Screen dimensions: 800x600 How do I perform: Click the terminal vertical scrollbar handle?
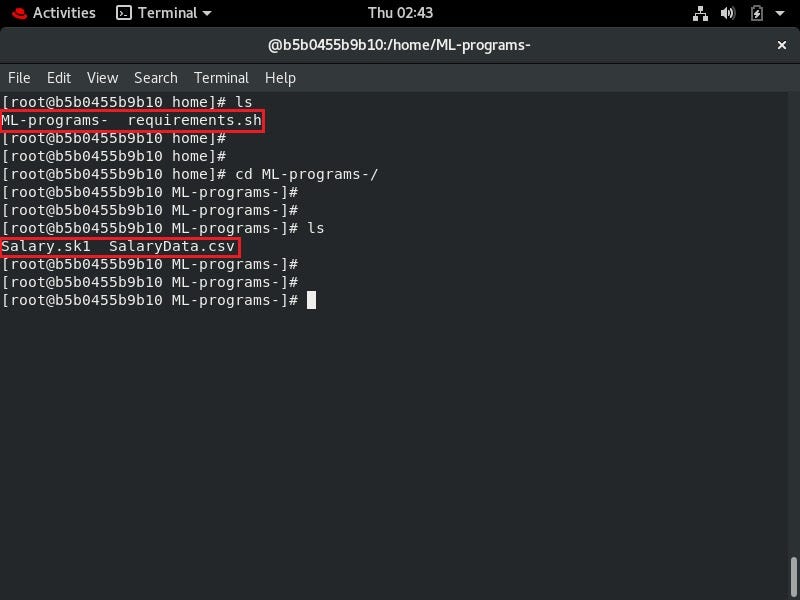point(794,577)
